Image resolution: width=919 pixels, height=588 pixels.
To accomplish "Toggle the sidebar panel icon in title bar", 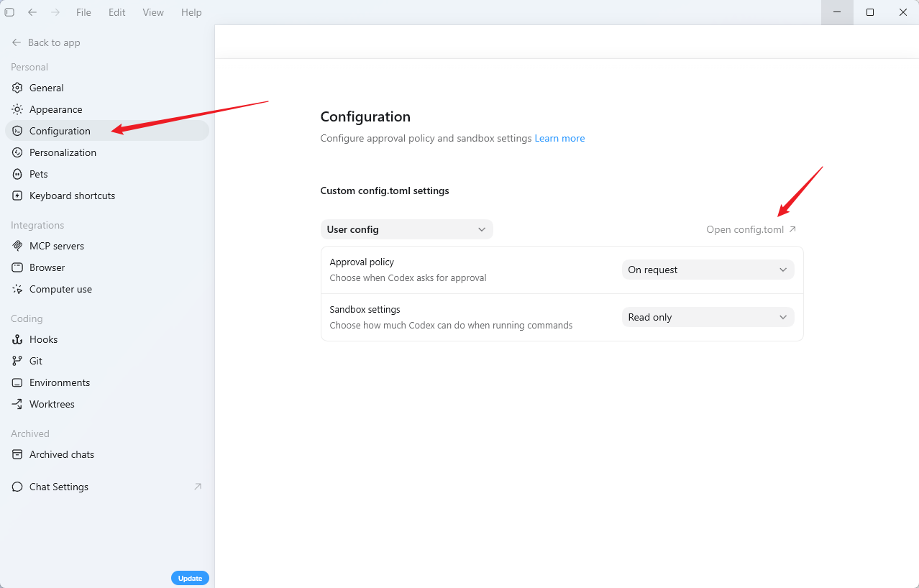I will 9,12.
